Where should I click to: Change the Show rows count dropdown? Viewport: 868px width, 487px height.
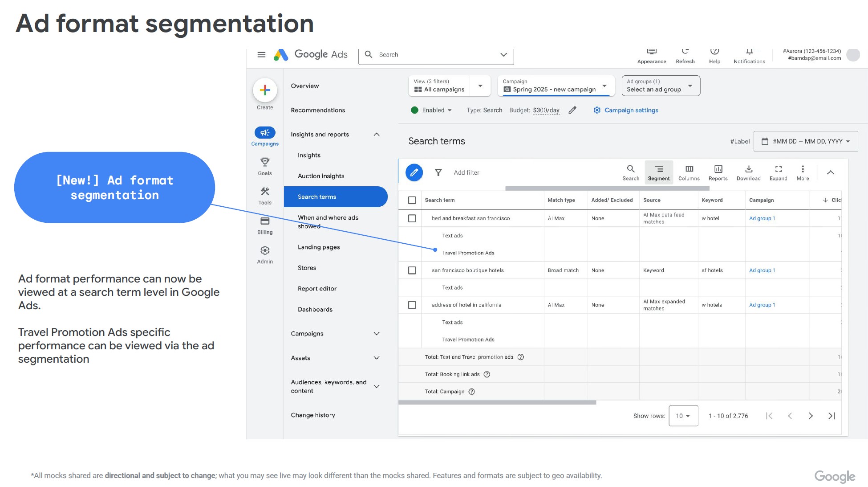click(x=683, y=416)
